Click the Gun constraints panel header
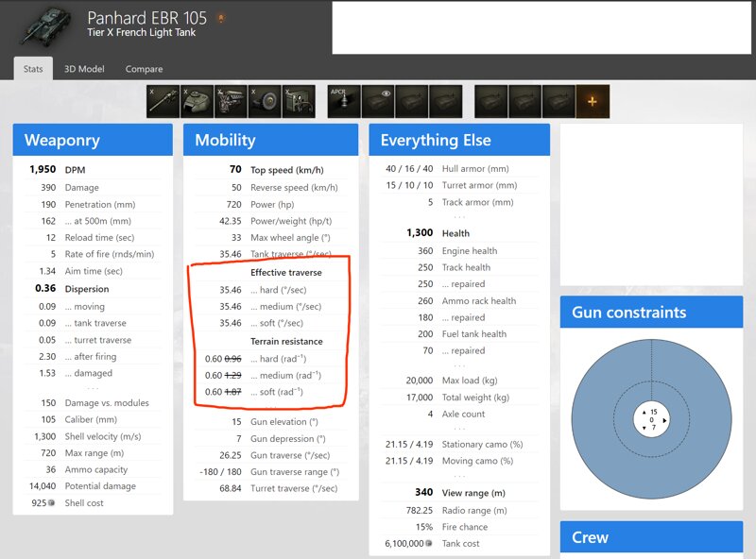The width and height of the screenshot is (756, 559). point(651,312)
